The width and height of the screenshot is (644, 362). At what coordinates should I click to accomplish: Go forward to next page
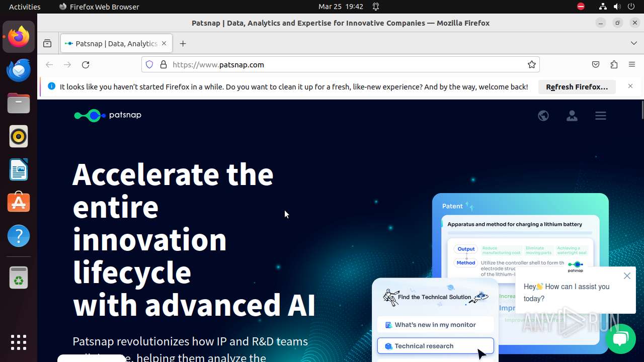pyautogui.click(x=67, y=64)
